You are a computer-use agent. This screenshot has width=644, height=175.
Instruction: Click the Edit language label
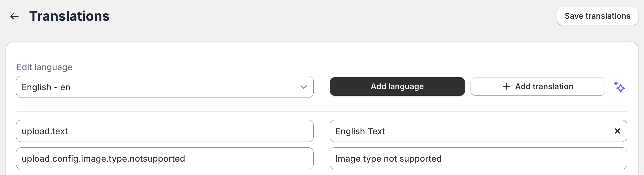tap(44, 67)
